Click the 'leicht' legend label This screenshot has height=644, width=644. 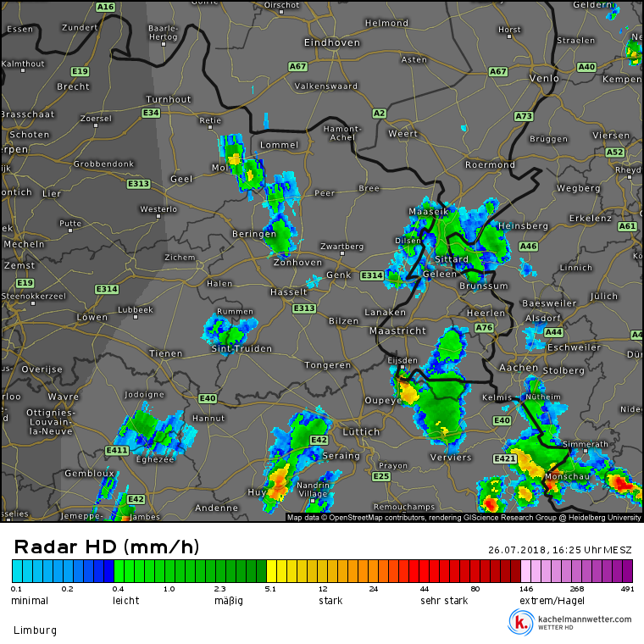pos(125,601)
